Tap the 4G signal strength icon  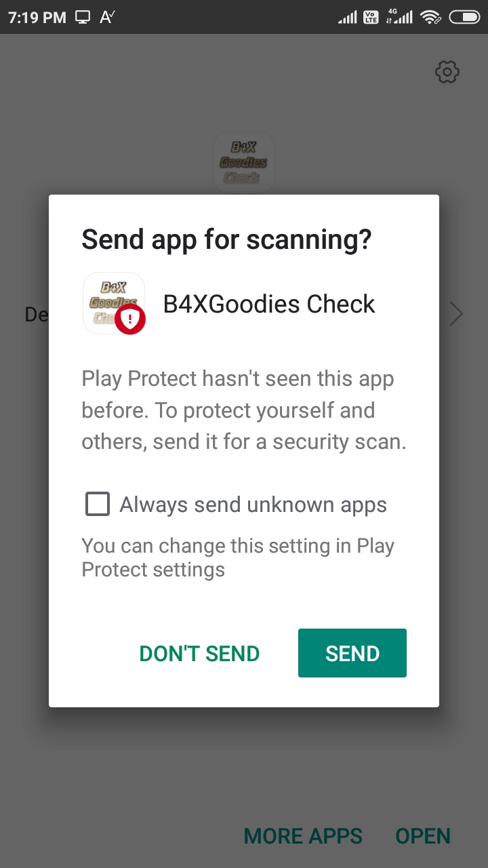(399, 17)
